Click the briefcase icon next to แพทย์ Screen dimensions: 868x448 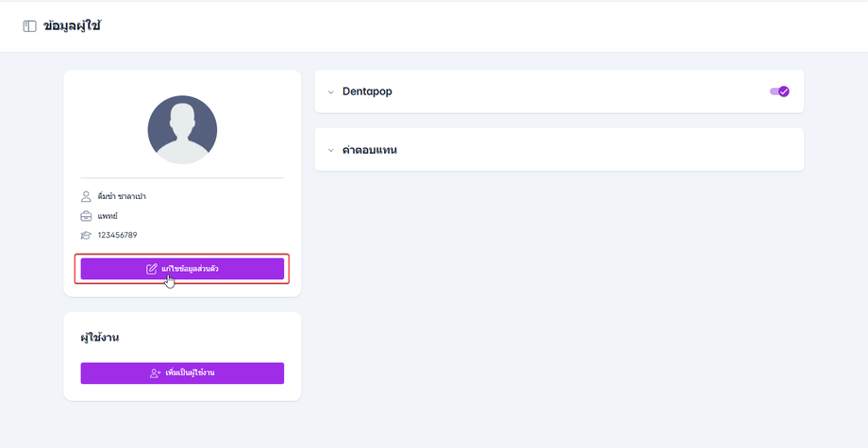pos(86,216)
